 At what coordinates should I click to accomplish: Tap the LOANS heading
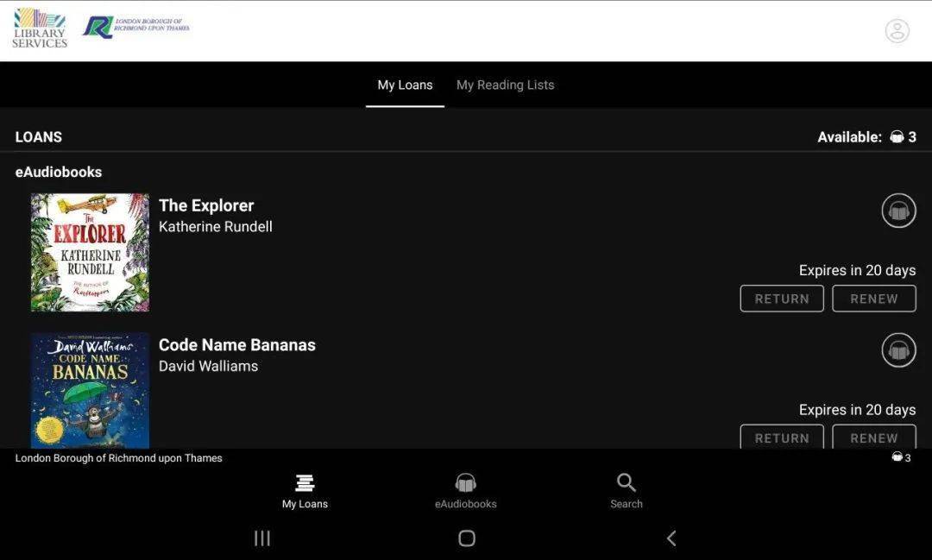pyautogui.click(x=39, y=137)
